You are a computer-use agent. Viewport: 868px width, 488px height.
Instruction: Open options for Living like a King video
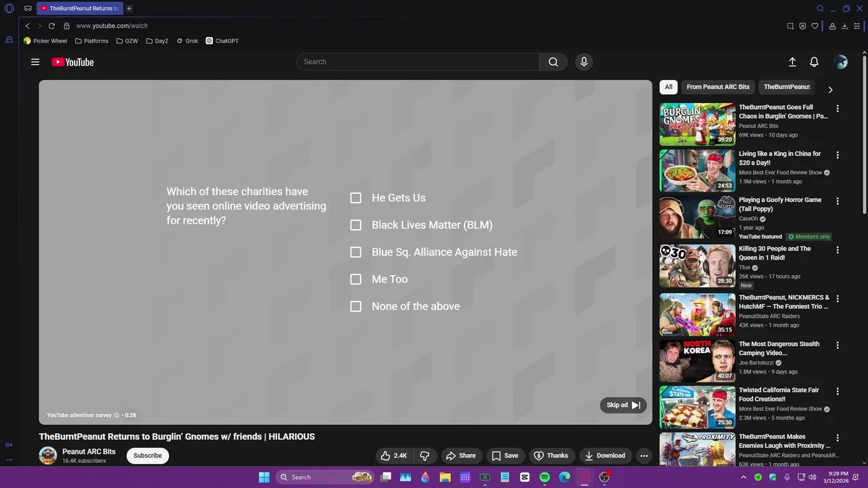point(837,155)
